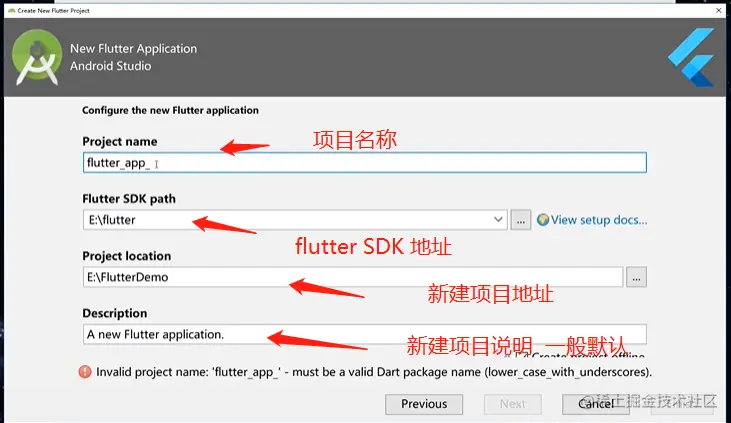Browse for Flutter SDK path with ellipsis button
Screen dimensions: 731x423
(521, 220)
